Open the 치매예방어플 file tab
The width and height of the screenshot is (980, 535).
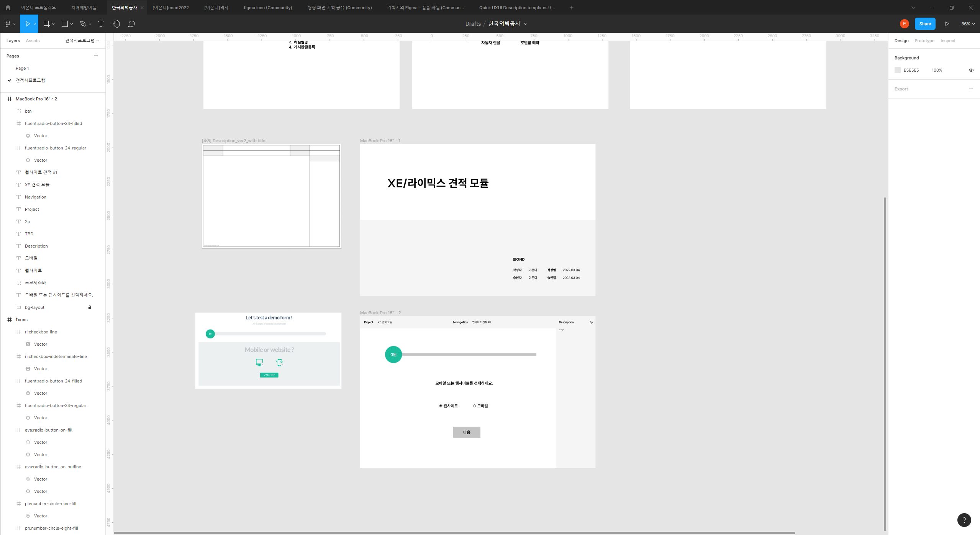point(84,8)
